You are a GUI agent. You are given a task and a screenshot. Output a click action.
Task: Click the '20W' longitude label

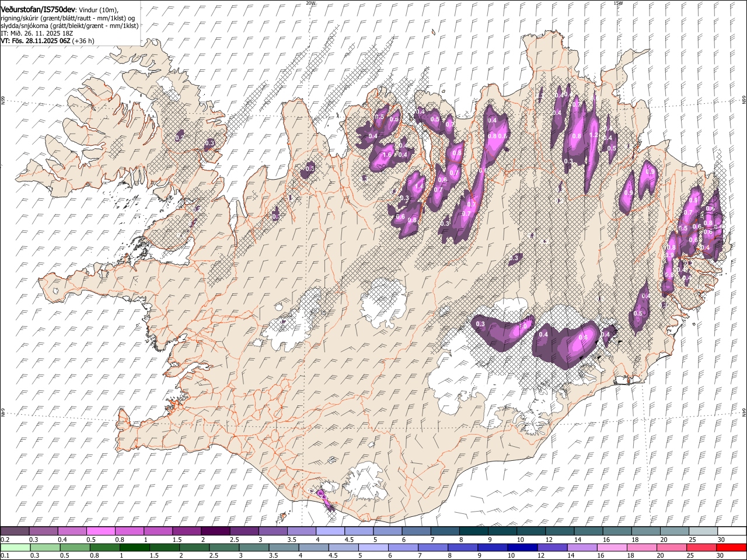click(310, 3)
